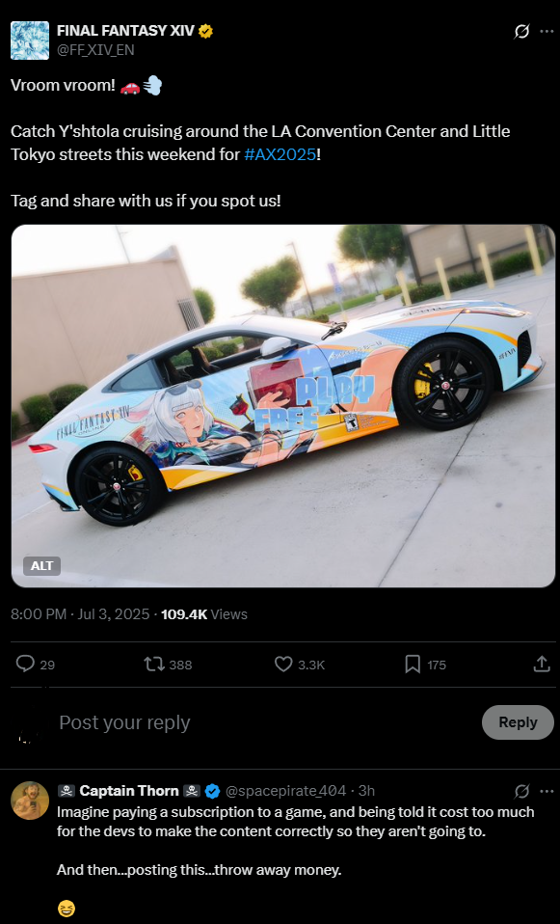The image size is (560, 924).
Task: Open the @FF_XIV_EN handle link
Action: click(95, 50)
